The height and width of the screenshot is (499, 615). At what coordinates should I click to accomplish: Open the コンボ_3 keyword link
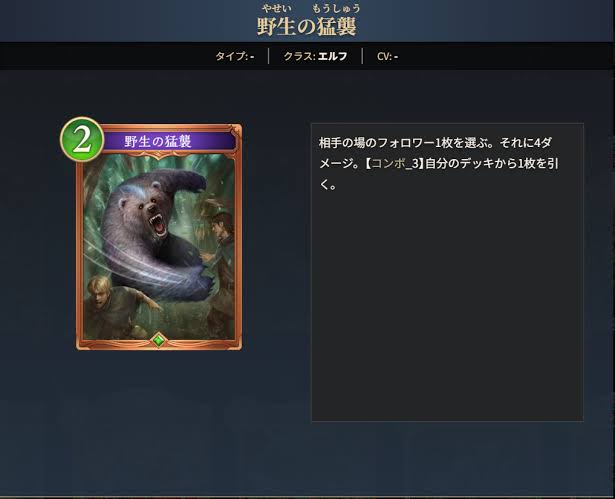395,163
